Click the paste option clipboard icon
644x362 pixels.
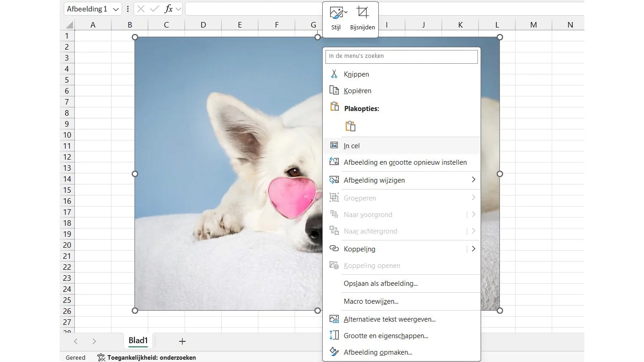[350, 126]
